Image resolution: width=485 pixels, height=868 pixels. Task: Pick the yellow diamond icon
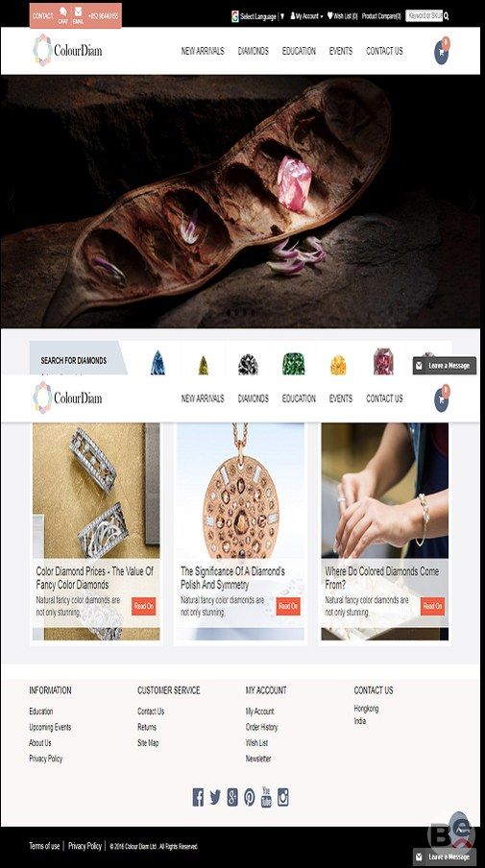pos(338,365)
